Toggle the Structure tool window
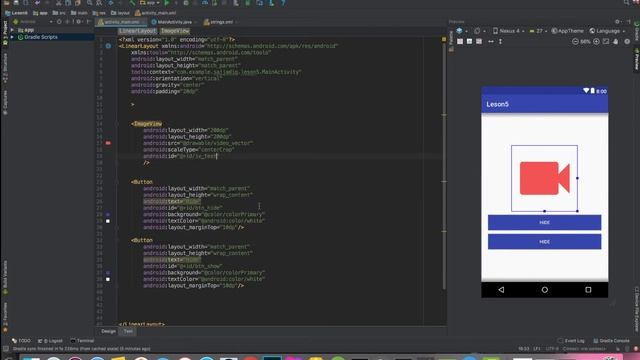Image resolution: width=640 pixels, height=360 pixels. coord(5,68)
